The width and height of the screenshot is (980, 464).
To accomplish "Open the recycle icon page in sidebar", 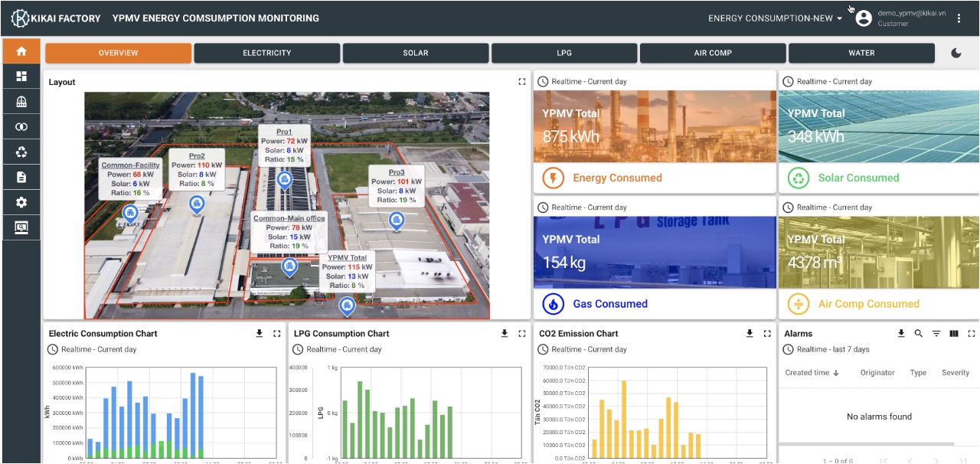I will pos(21,152).
